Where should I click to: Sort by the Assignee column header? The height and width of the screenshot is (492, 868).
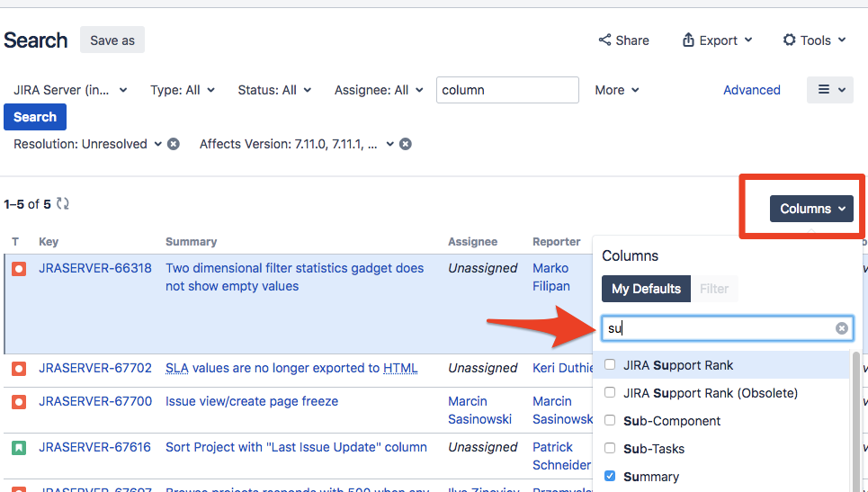473,241
